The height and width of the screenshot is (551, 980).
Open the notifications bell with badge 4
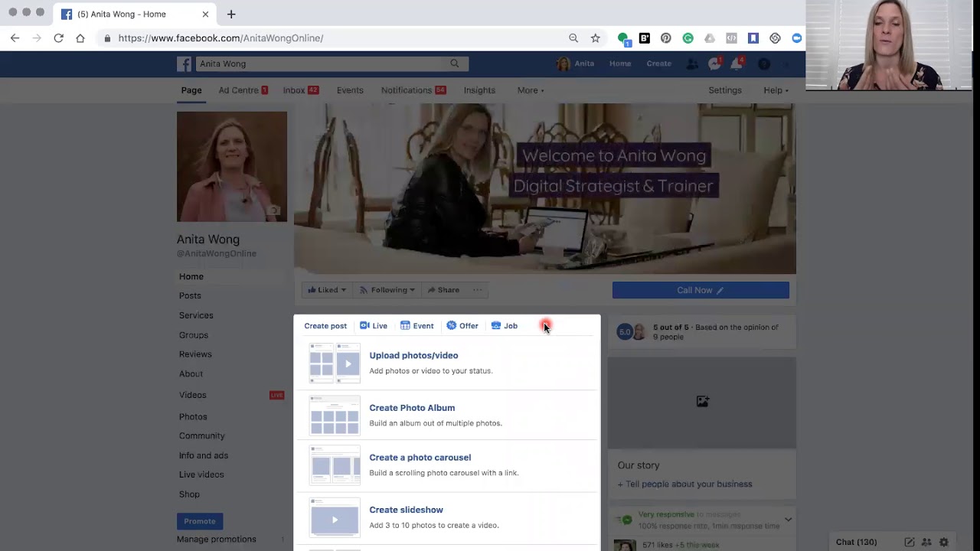click(x=736, y=64)
